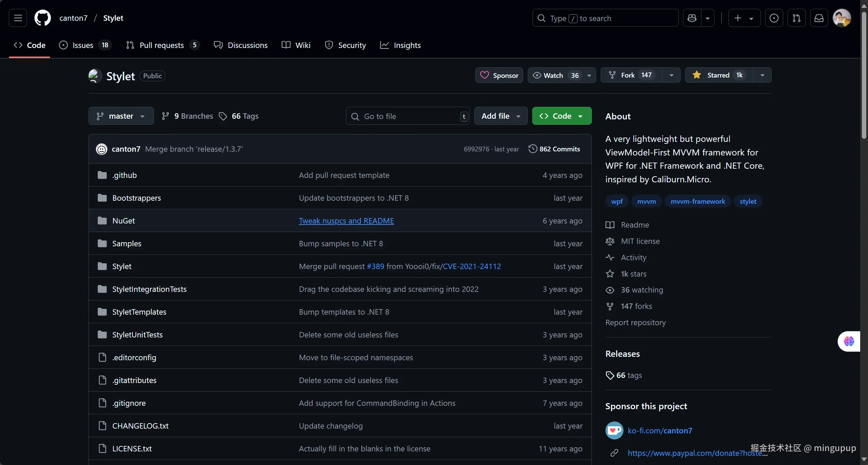
Task: Open the canton7 owner link in breadcrumb
Action: [74, 18]
